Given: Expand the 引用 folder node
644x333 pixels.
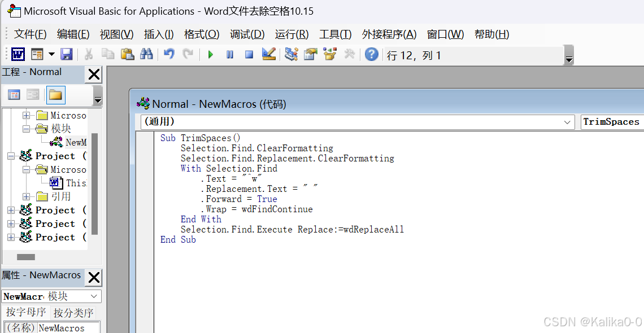Looking at the screenshot, I should point(27,196).
